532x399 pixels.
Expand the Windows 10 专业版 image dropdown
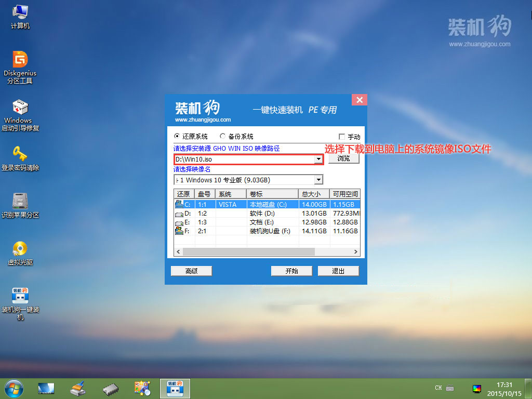coord(318,179)
